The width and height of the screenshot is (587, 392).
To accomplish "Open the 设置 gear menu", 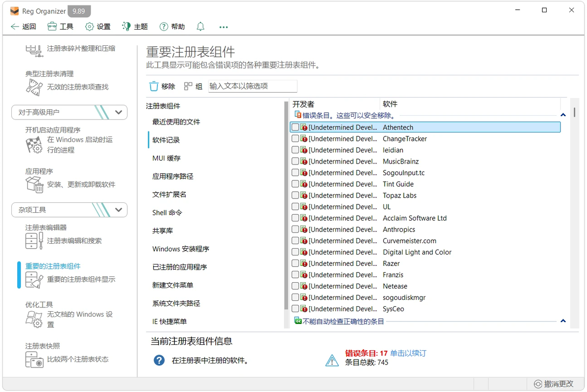I will (98, 27).
